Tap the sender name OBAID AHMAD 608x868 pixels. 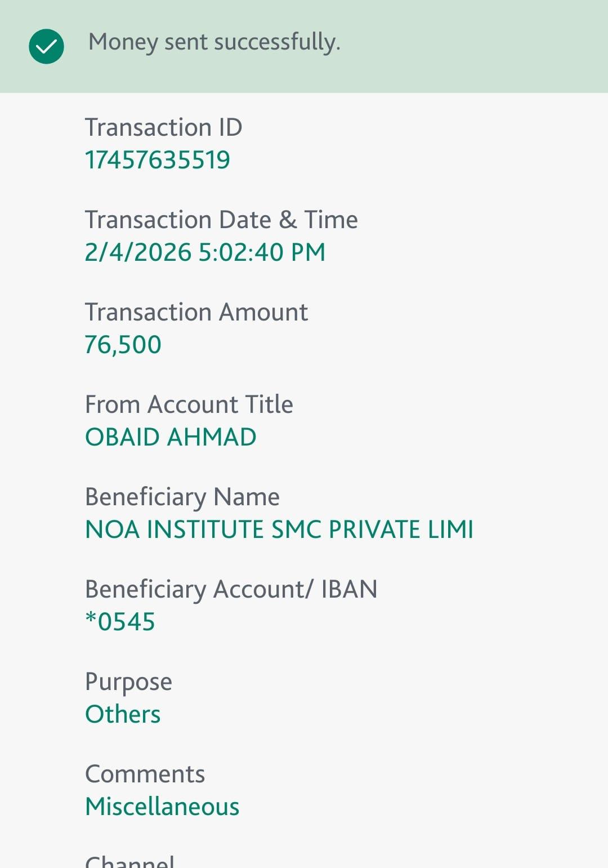171,437
